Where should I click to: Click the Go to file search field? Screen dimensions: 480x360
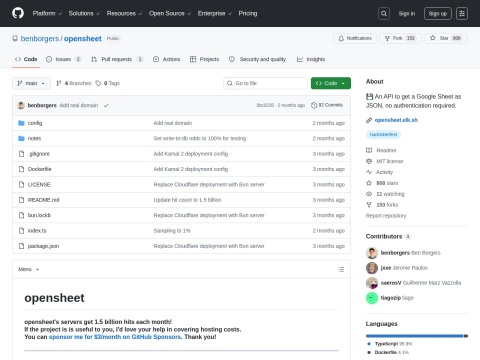click(265, 83)
